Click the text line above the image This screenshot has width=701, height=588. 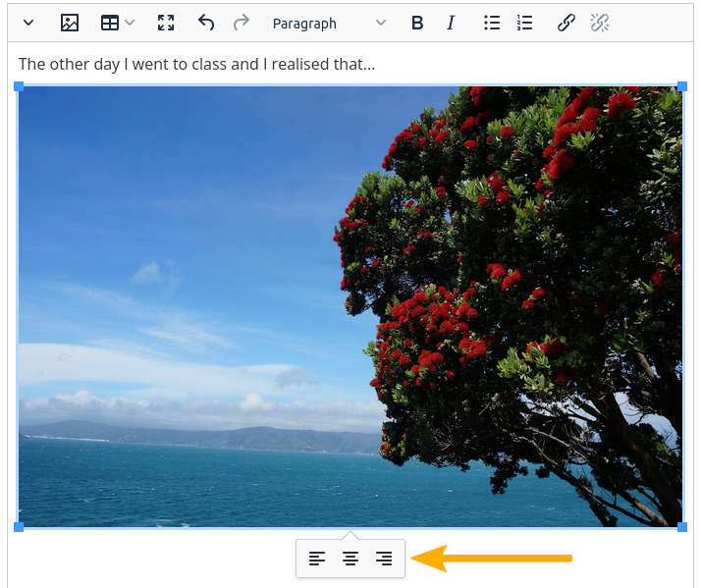[196, 65]
